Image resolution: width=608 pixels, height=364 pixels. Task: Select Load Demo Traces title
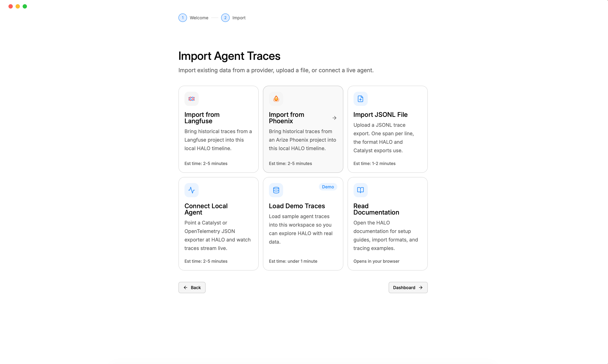(x=297, y=206)
